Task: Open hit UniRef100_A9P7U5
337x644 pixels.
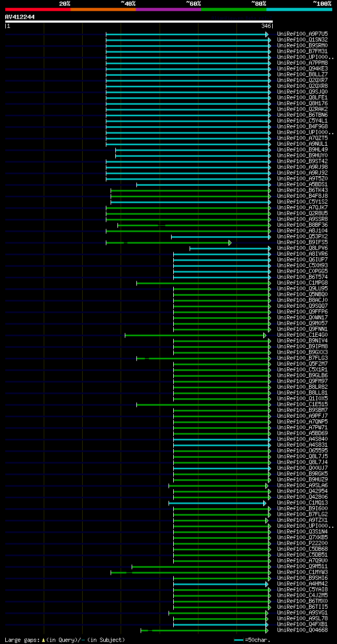Action: [x=302, y=34]
